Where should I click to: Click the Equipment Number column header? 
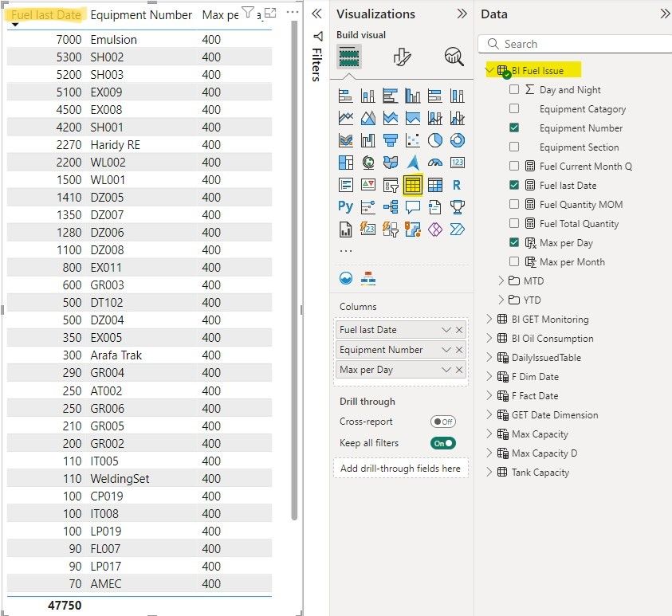tap(141, 15)
